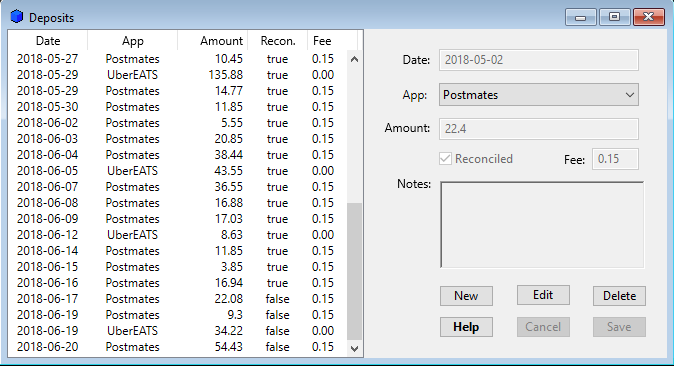
Task: Click the list's scroll up arrow
Action: pyautogui.click(x=354, y=59)
